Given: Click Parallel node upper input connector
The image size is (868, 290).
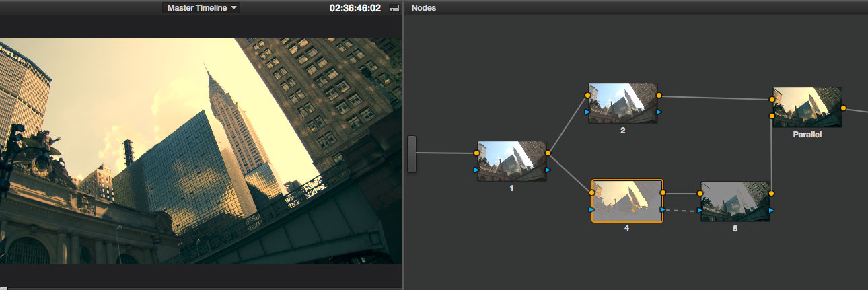Looking at the screenshot, I should (772, 100).
